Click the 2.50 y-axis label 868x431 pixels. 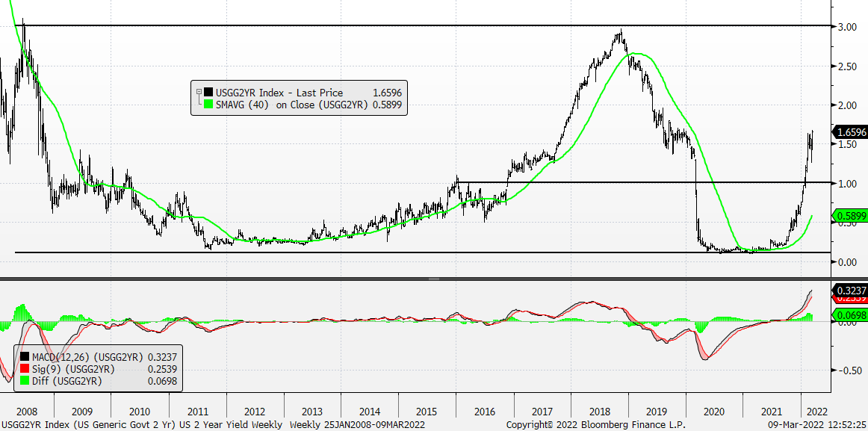pos(849,66)
